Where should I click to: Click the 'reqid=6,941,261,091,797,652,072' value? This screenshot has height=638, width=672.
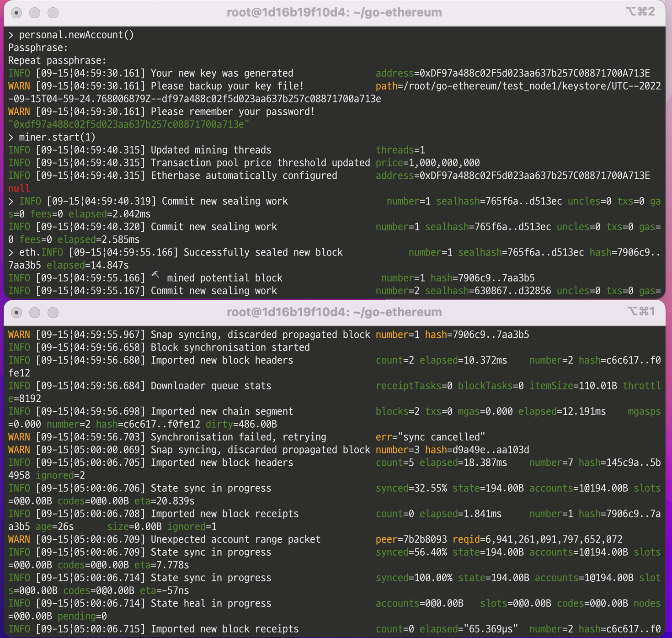tap(538, 539)
